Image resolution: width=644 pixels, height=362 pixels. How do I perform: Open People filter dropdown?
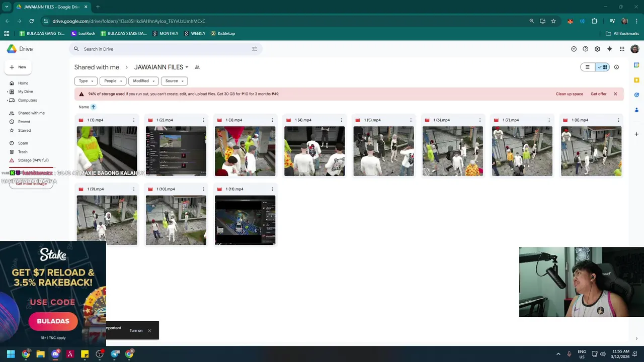(113, 81)
